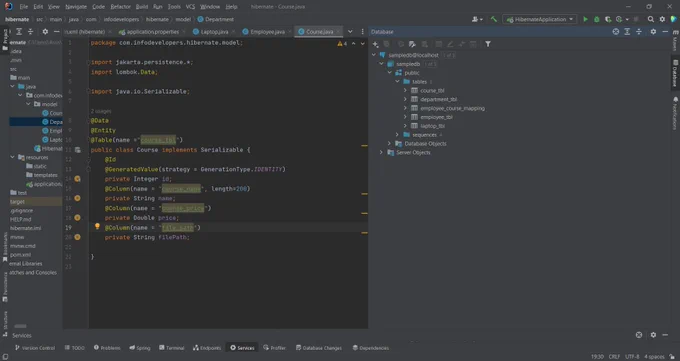This screenshot has height=361, width=680.
Task: Collapse the tables folder node
Action: 397,82
